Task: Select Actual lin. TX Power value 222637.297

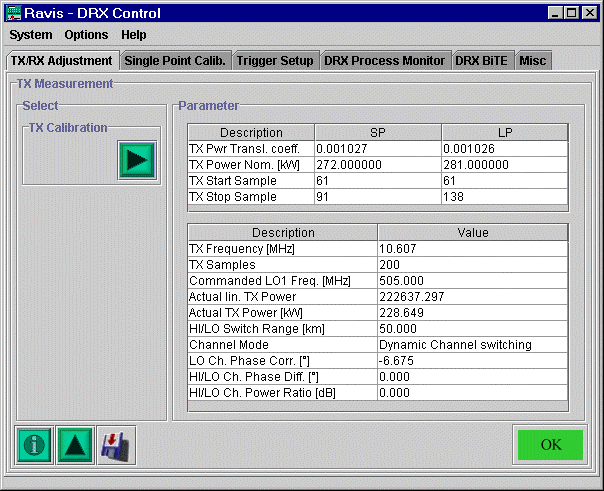Action: (473, 297)
